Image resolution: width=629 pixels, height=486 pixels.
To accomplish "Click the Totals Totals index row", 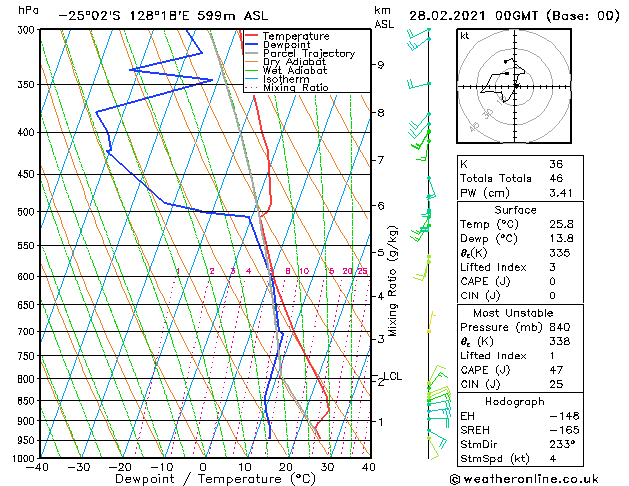I will pos(520,178).
